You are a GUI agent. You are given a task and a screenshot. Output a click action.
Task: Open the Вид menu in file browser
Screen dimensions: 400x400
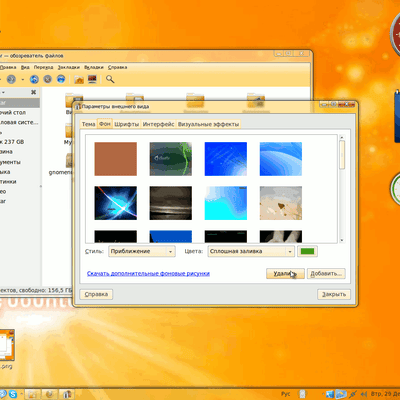tap(25, 67)
